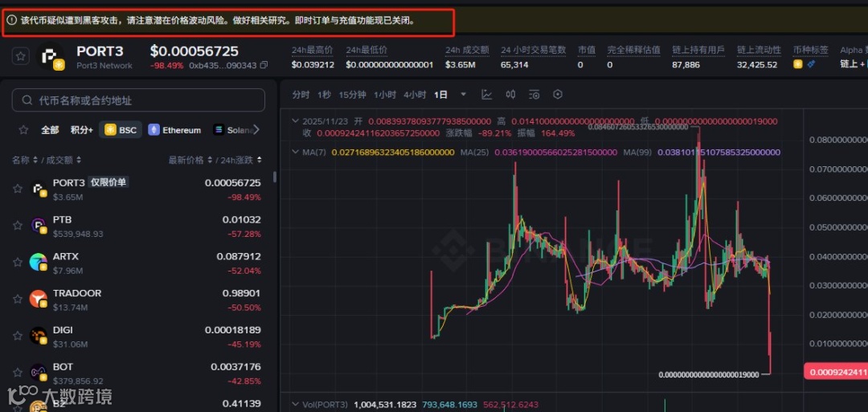Screen dimensions: 868x412
Task: Click the DIGI token icon
Action: click(x=39, y=335)
